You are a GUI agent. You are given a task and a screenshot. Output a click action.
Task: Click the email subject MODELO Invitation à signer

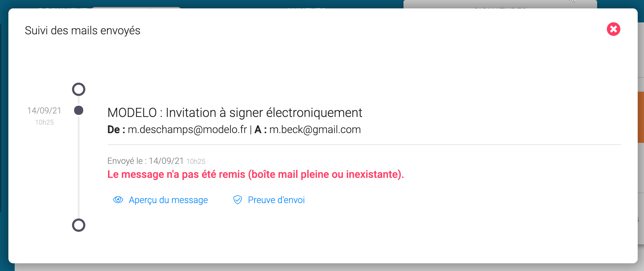235,113
